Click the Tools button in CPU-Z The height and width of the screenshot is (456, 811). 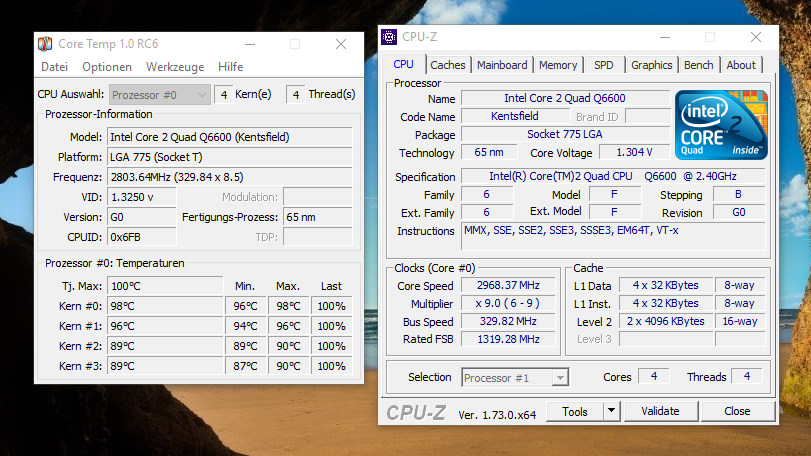575,412
